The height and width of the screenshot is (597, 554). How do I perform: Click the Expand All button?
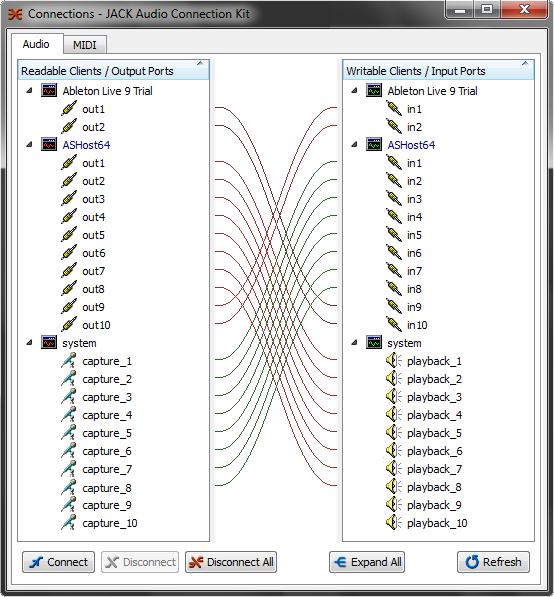(x=367, y=562)
